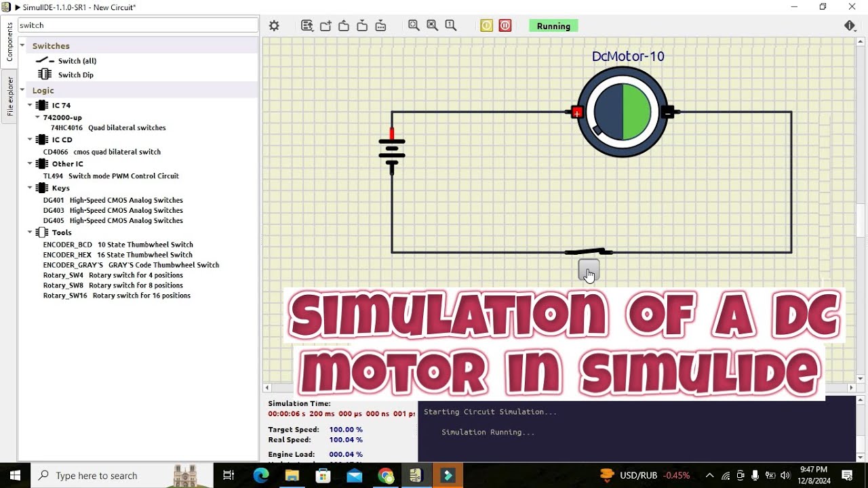Collapse the Keys tree node
The height and width of the screenshot is (488, 868).
(30, 188)
